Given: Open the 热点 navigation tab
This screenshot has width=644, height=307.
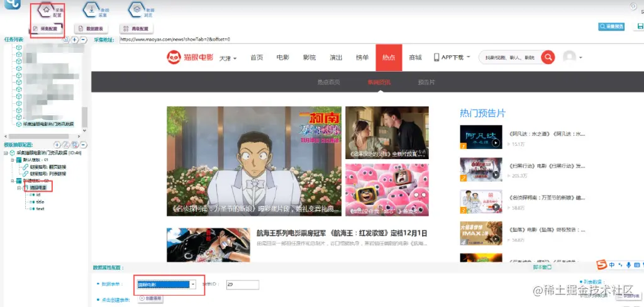Looking at the screenshot, I should click(x=389, y=57).
